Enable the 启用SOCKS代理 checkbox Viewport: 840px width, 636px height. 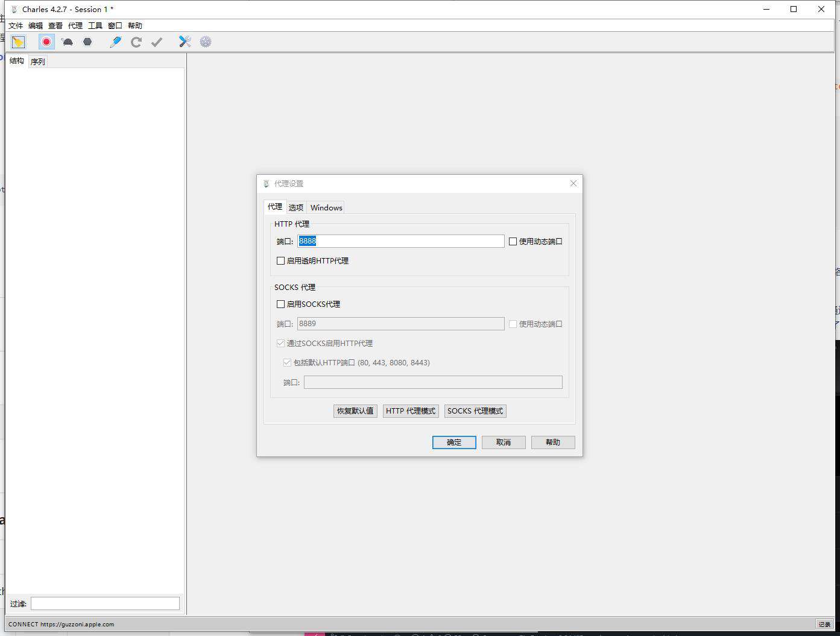click(280, 304)
